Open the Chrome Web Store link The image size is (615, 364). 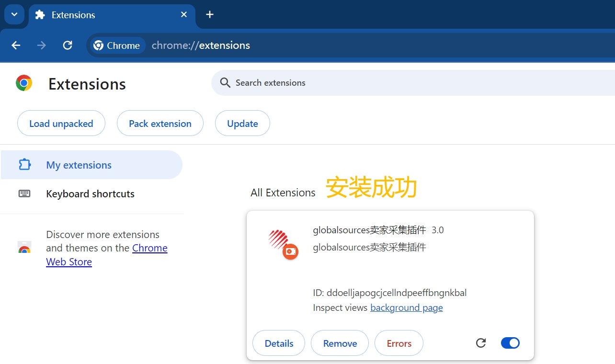[x=107, y=255]
